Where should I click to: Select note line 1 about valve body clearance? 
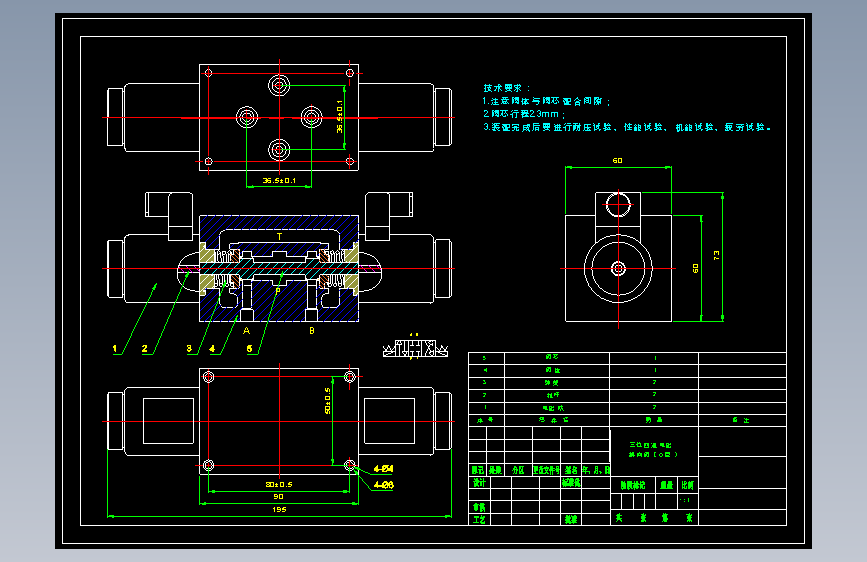tap(546, 101)
